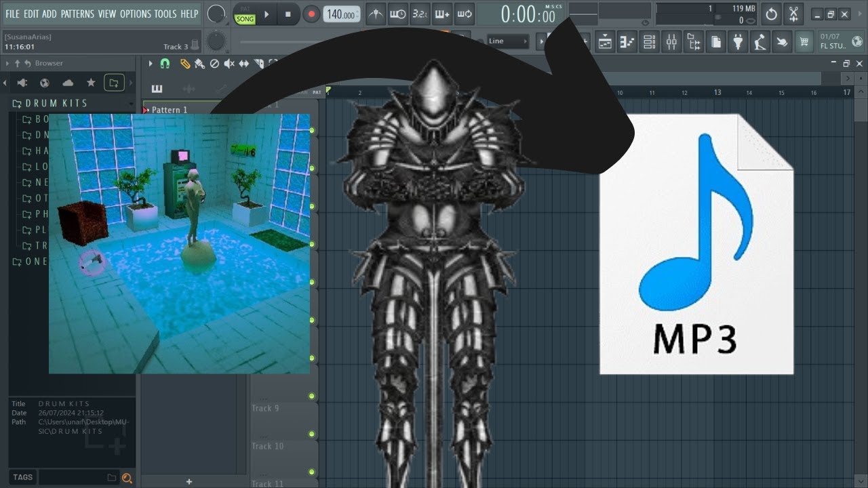This screenshot has height=488, width=868.
Task: Stop playback with Stop button
Action: click(x=288, y=14)
